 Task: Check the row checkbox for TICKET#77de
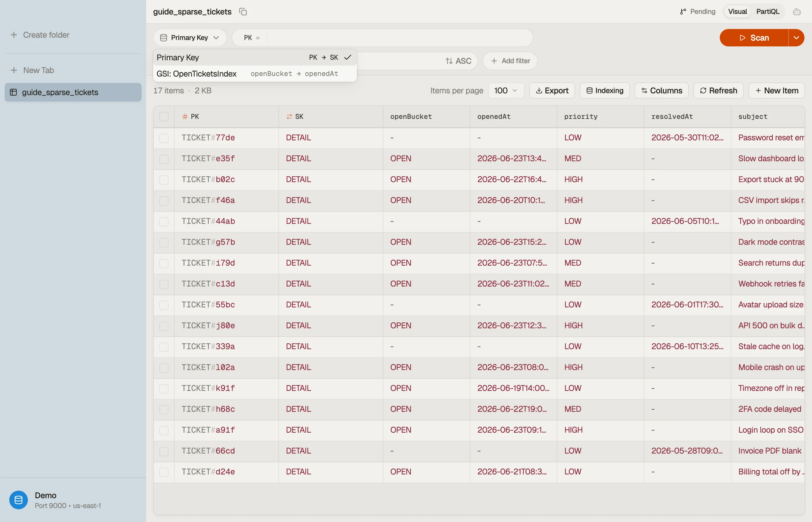(164, 138)
